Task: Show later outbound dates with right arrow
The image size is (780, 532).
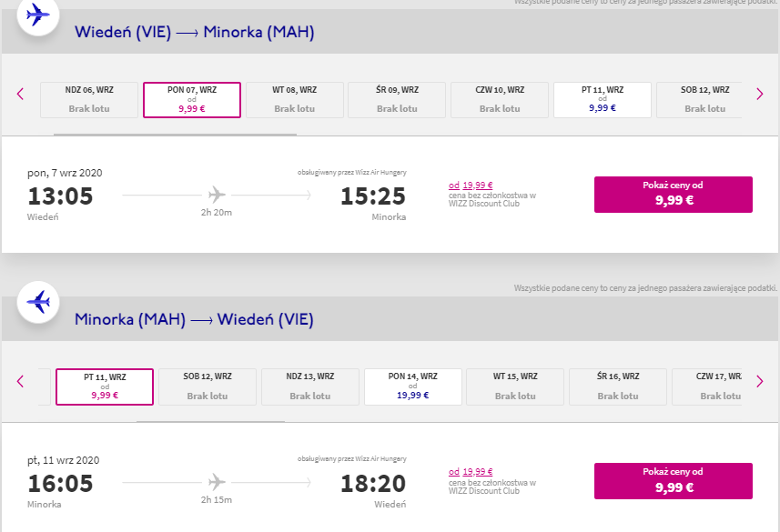Action: (760, 94)
